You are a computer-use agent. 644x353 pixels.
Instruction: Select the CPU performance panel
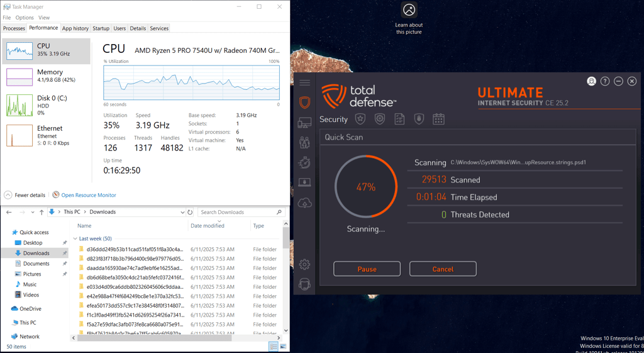[46, 51]
